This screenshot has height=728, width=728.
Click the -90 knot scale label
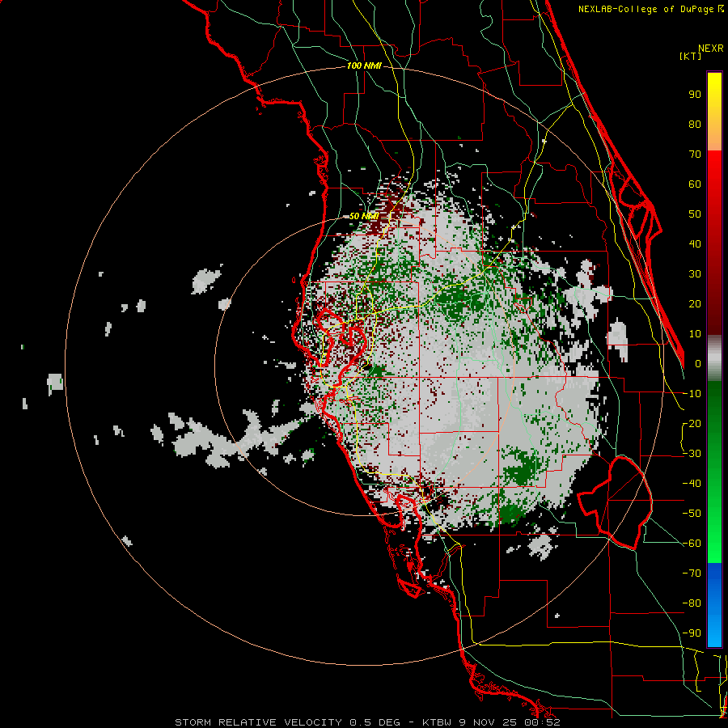coord(692,633)
